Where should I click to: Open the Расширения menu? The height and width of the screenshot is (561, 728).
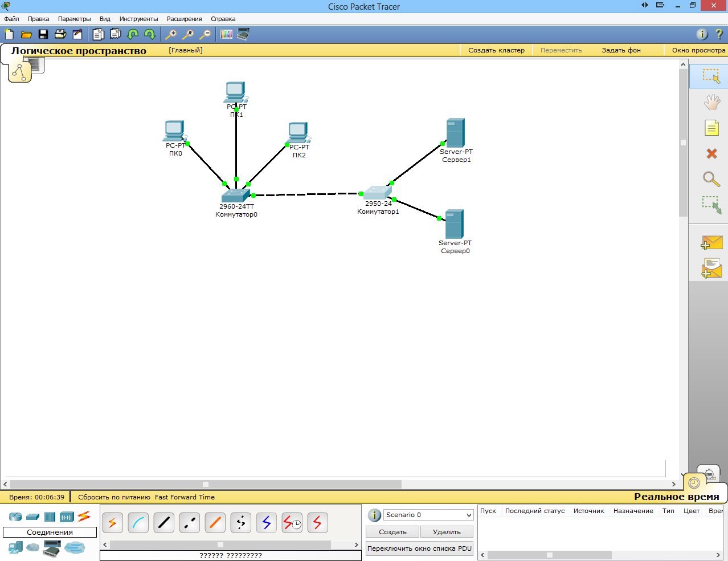(184, 19)
